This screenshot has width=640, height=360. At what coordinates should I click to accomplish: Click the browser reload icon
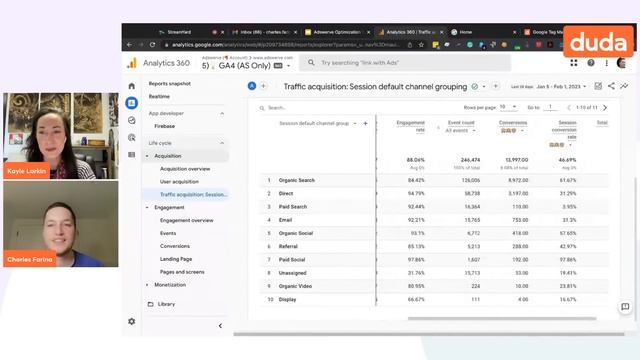coord(152,44)
